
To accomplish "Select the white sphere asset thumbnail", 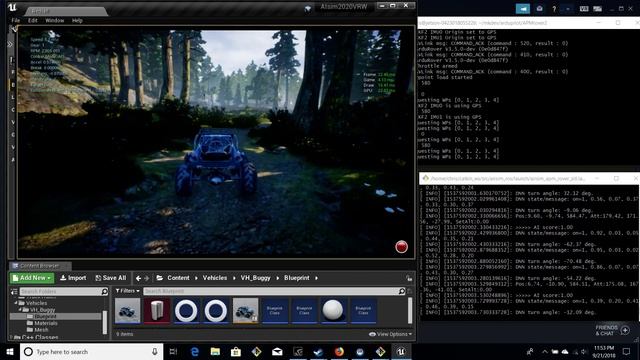I will (333, 311).
